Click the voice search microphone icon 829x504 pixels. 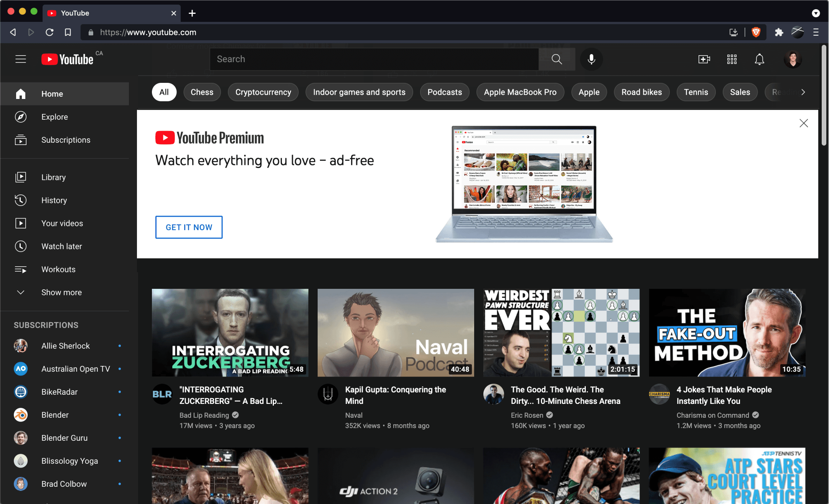[591, 59]
